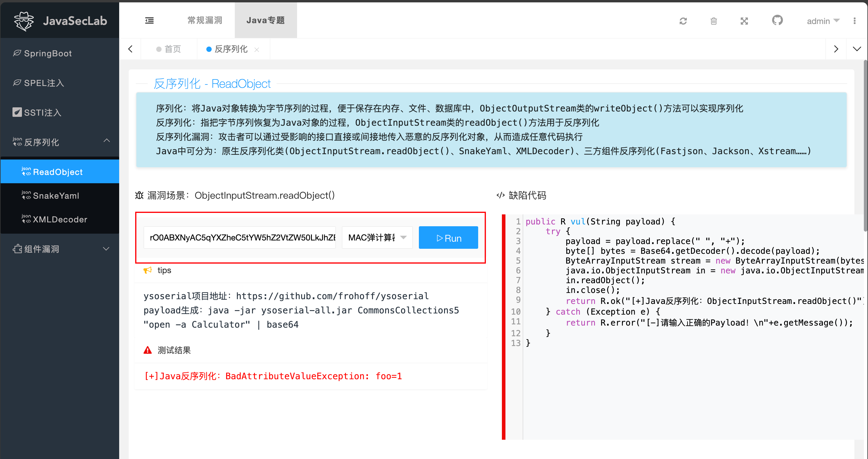Click the page vertical scrollbar
This screenshot has height=459, width=868.
coord(865,146)
